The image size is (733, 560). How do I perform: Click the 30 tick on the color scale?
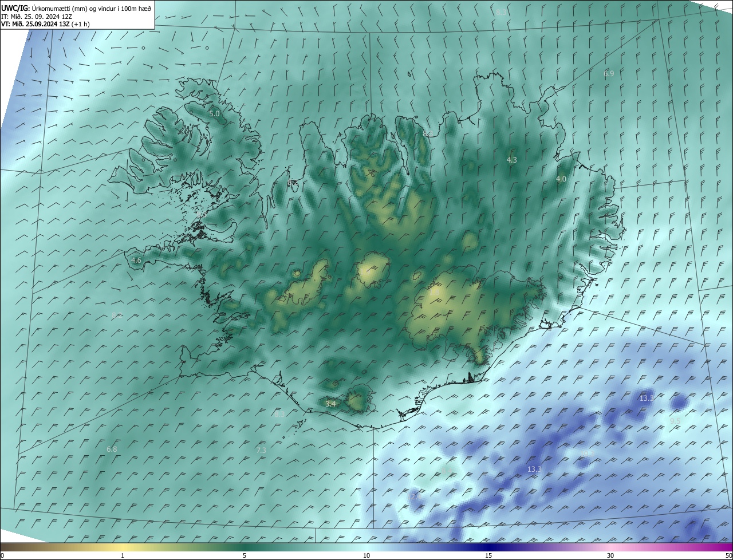pos(610,556)
